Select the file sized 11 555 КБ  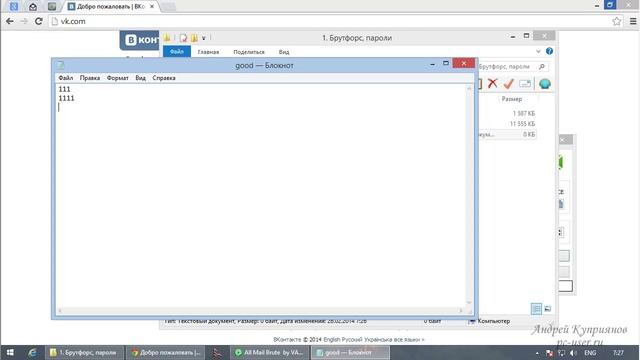(522, 124)
